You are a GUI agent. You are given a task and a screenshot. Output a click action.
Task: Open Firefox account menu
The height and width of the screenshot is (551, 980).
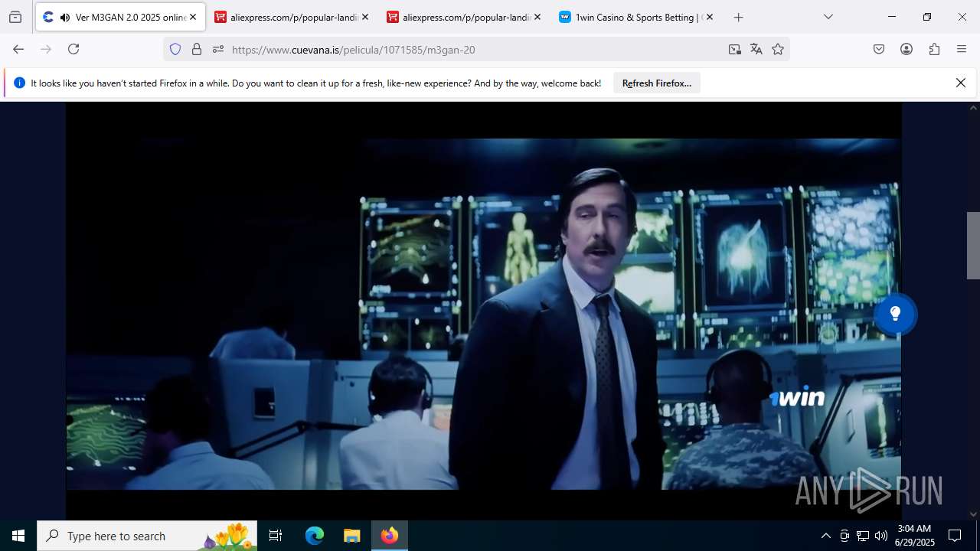pos(906,49)
